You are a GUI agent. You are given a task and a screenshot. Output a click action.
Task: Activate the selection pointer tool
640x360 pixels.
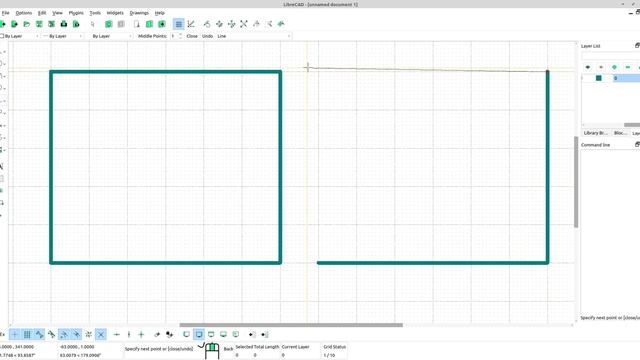(x=93, y=24)
